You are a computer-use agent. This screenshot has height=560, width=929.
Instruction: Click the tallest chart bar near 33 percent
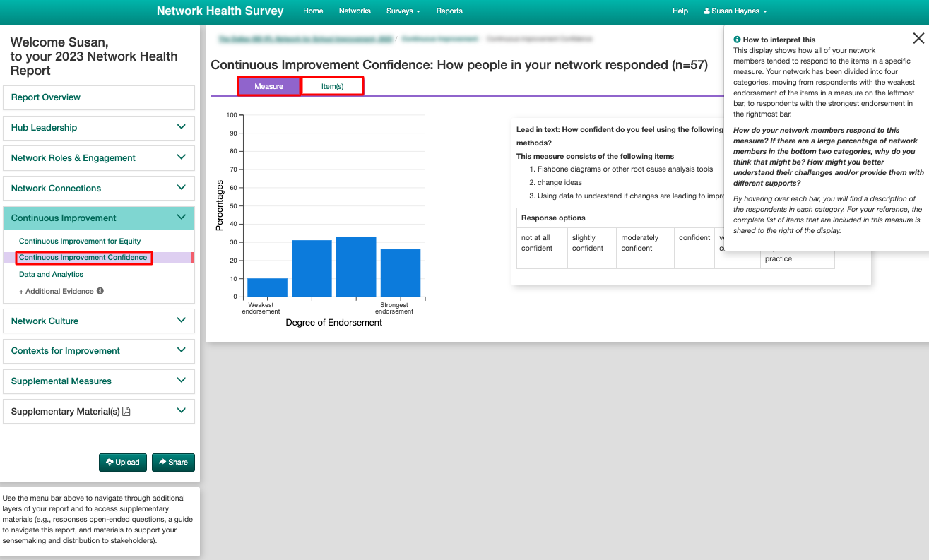[356, 266]
